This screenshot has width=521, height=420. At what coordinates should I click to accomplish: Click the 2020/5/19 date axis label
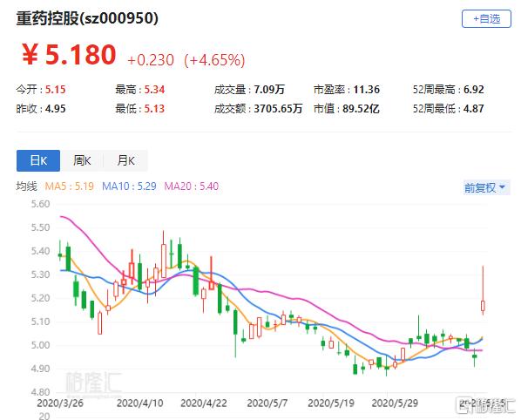point(331,403)
